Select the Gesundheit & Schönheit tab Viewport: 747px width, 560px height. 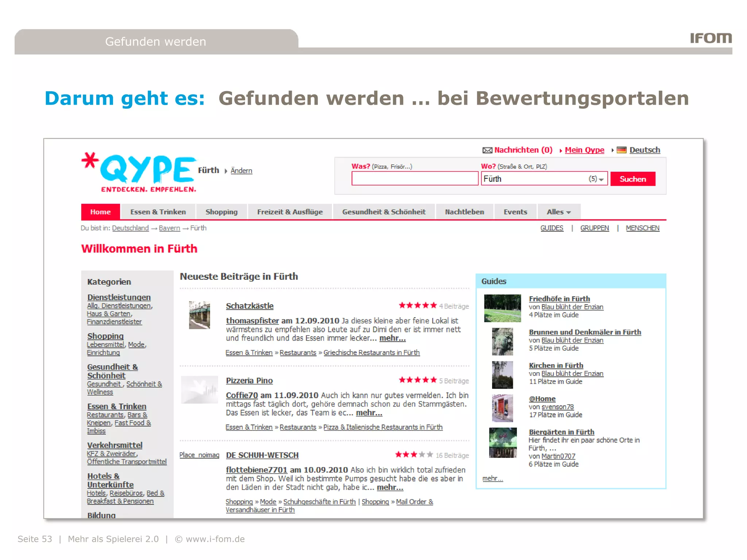pyautogui.click(x=384, y=212)
